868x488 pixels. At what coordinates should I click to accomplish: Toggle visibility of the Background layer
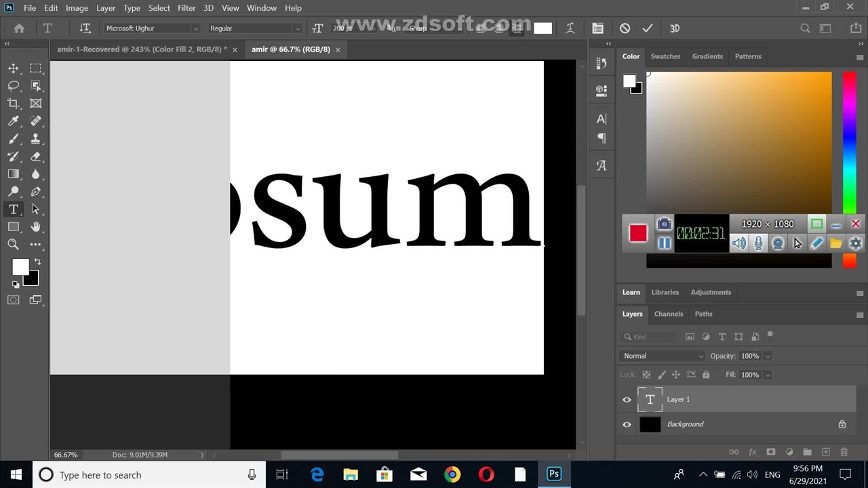[x=627, y=425]
